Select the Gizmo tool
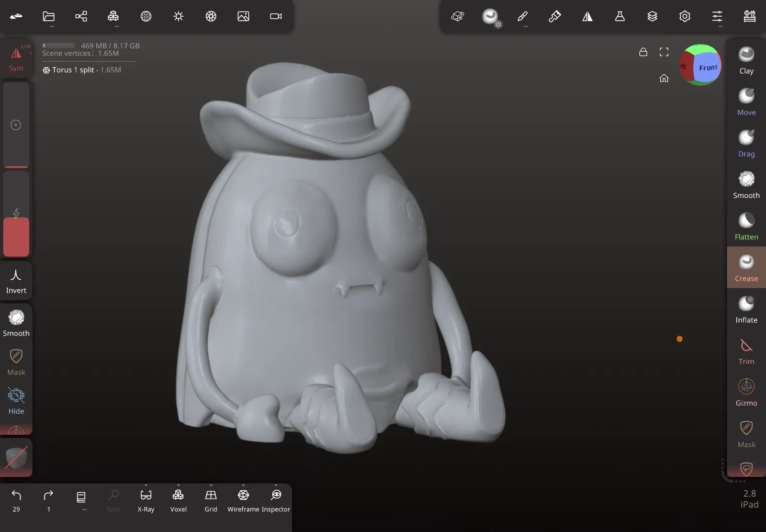This screenshot has width=766, height=532. pyautogui.click(x=746, y=392)
